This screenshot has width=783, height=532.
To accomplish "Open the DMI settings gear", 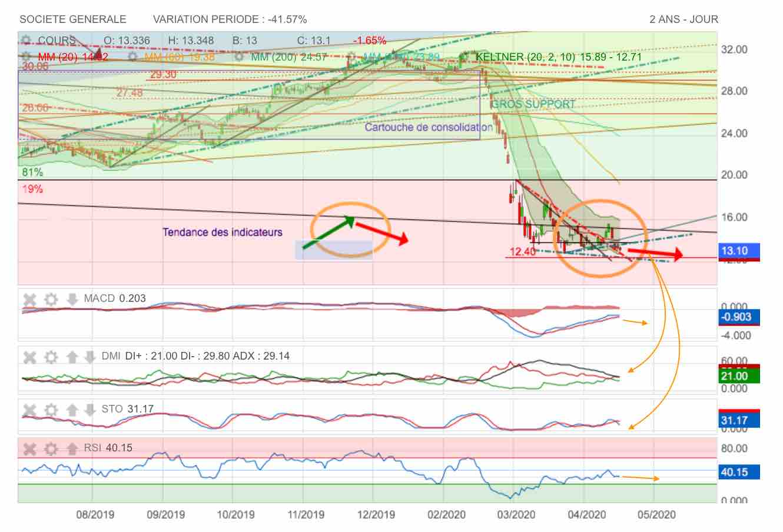I will [x=51, y=357].
